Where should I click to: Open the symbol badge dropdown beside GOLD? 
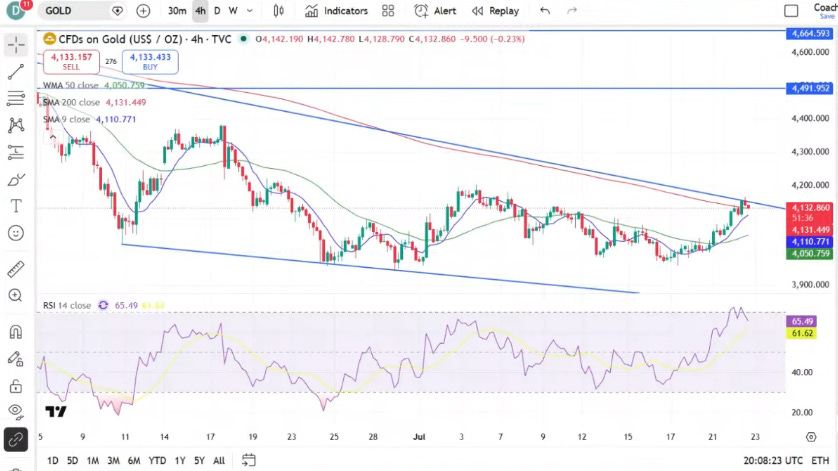point(117,11)
